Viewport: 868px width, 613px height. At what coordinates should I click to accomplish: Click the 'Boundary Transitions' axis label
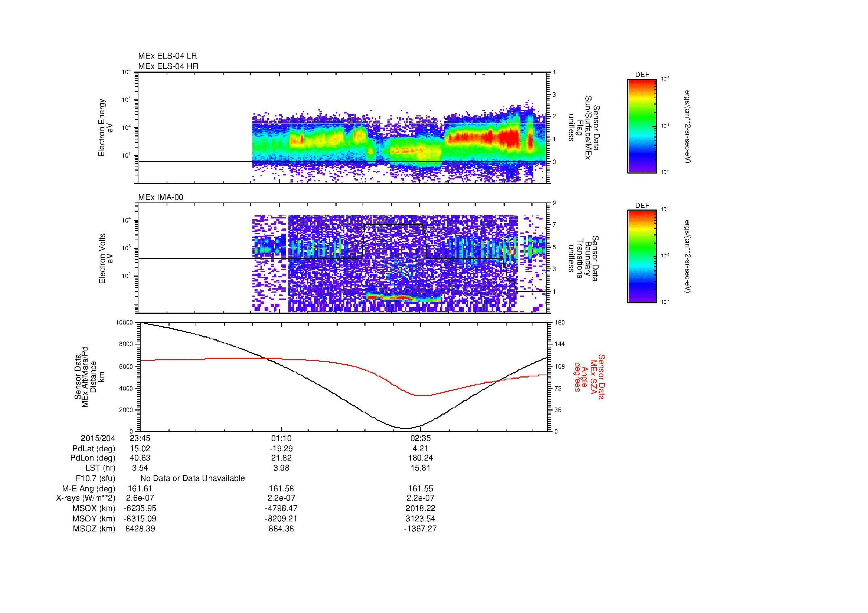tap(584, 259)
